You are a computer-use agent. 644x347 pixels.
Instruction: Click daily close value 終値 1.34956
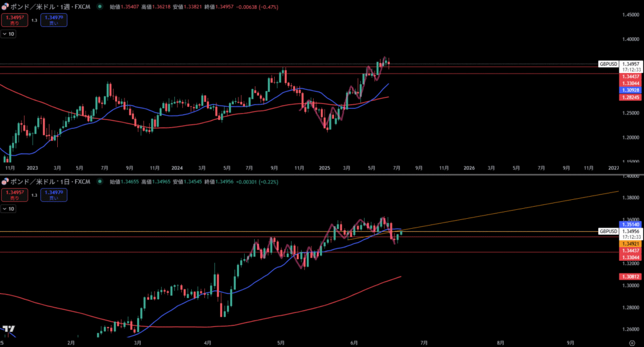[x=219, y=182]
